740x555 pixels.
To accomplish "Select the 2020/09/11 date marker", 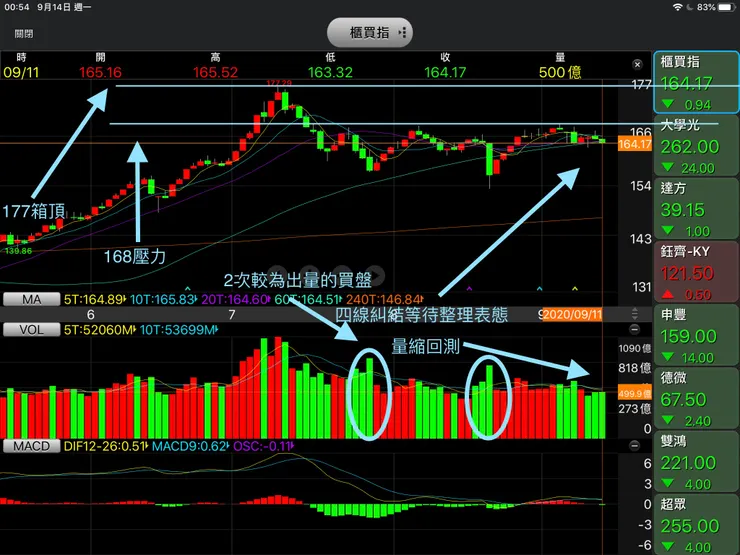I will point(572,314).
